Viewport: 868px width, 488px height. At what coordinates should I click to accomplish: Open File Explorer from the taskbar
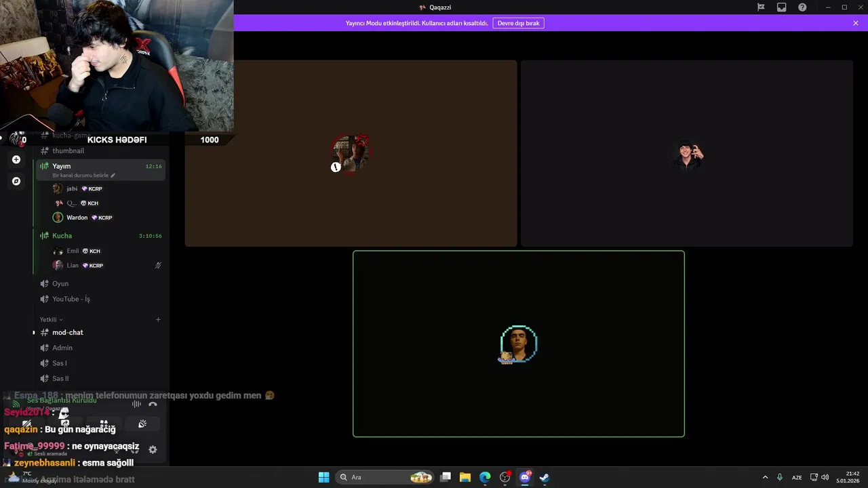point(465,477)
